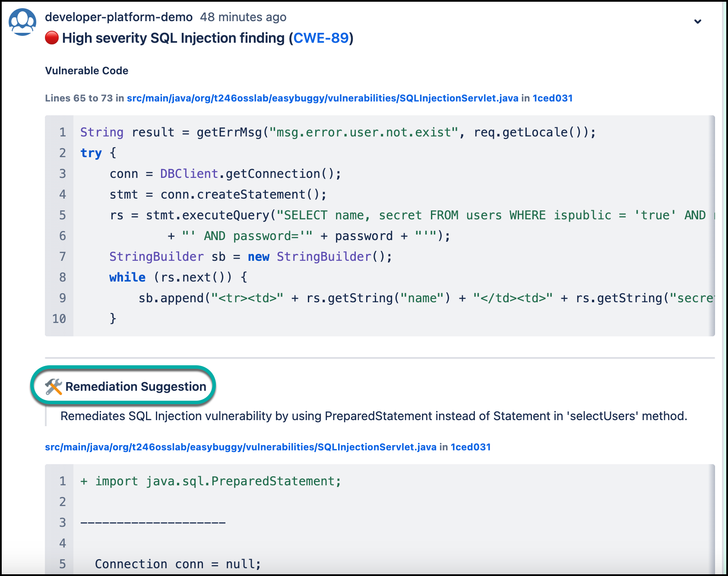The height and width of the screenshot is (576, 728).
Task: Click the PreparedStatement remediation description text
Action: coord(373,416)
